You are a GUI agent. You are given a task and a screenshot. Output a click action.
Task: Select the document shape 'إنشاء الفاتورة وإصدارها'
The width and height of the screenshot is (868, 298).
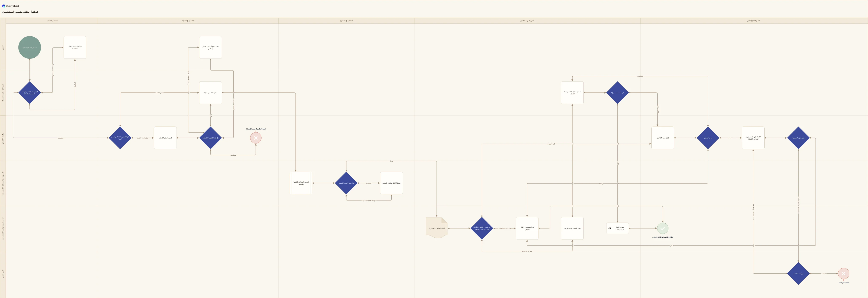(x=437, y=228)
